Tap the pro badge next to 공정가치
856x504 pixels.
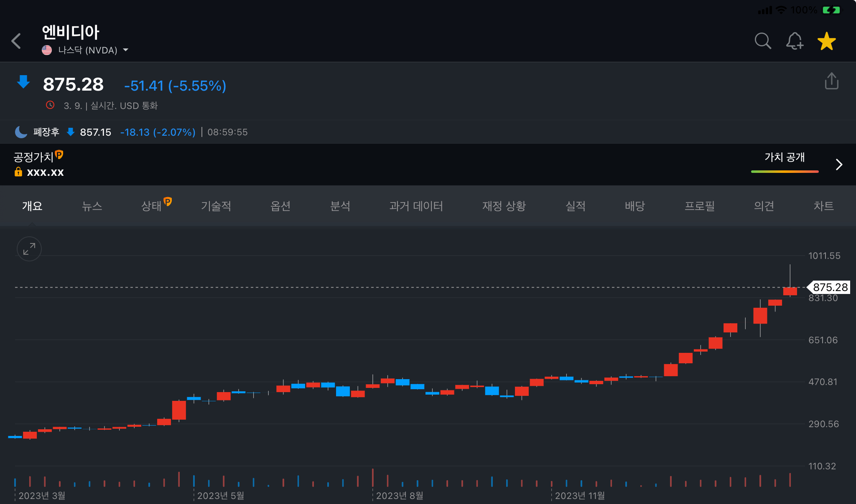coord(59,154)
